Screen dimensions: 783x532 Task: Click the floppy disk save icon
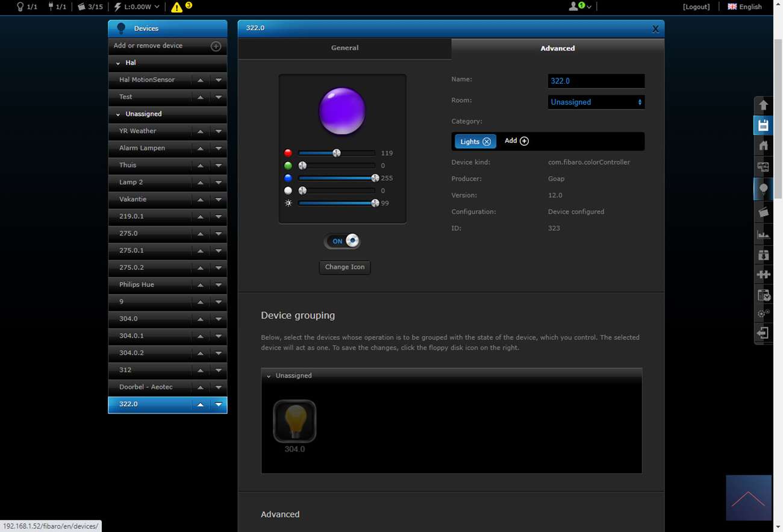pos(763,125)
